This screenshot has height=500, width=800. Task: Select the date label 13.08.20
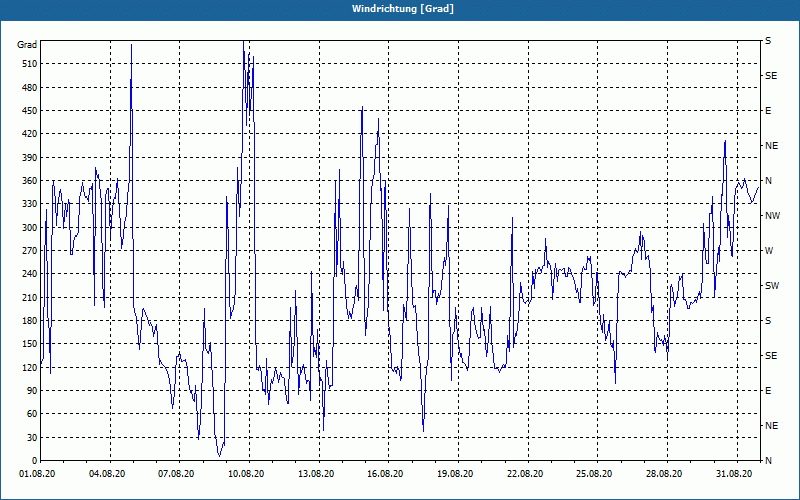tap(316, 474)
